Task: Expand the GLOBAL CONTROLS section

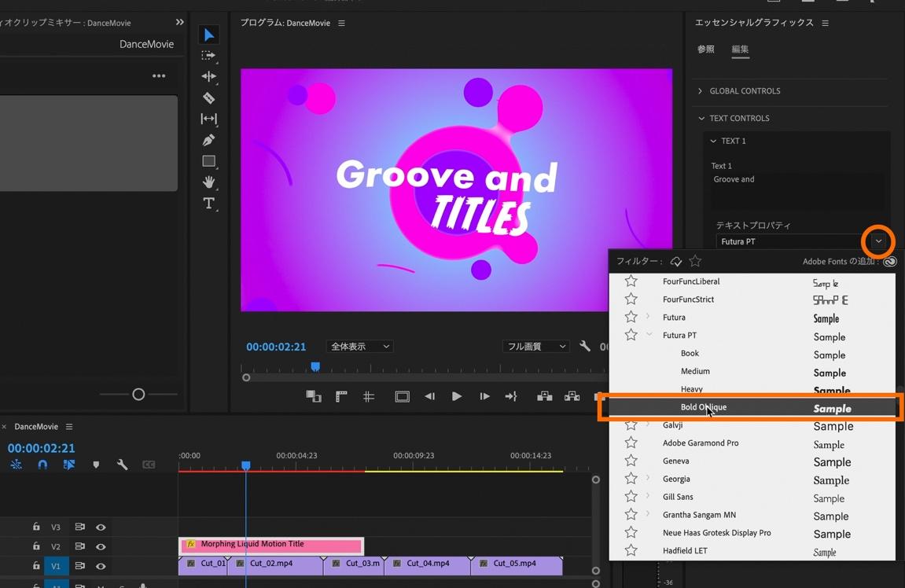Action: (744, 91)
